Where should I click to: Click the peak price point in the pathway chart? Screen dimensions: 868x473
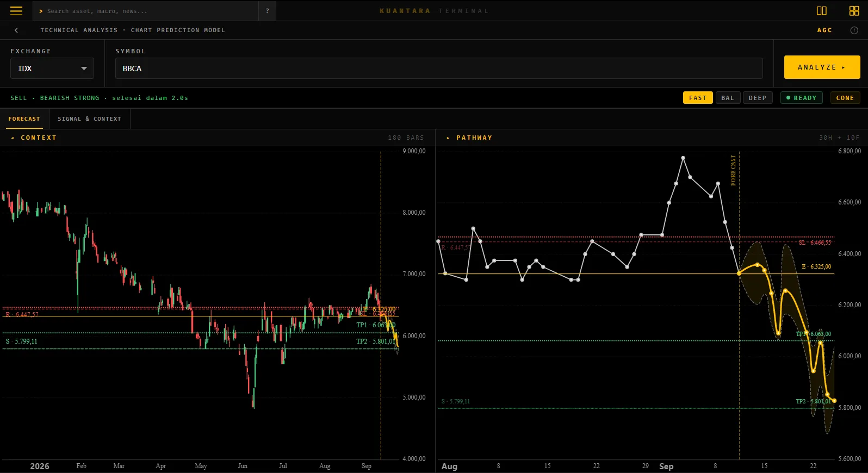point(683,158)
